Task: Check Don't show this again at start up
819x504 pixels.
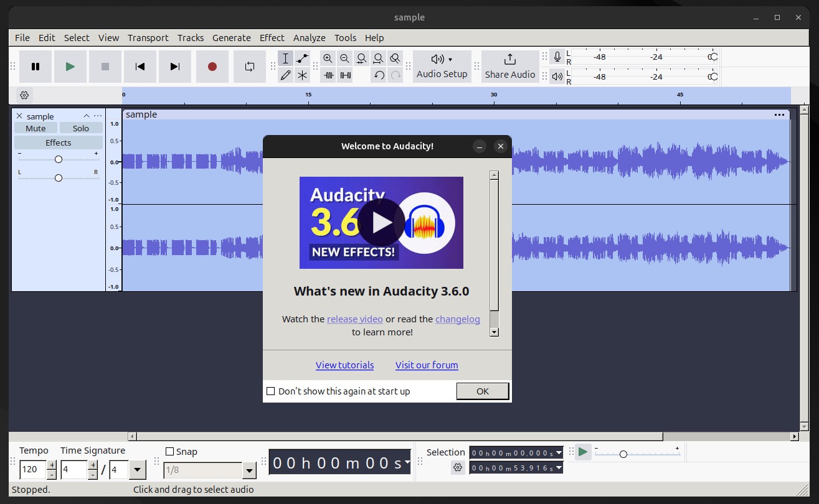Action: pos(271,391)
